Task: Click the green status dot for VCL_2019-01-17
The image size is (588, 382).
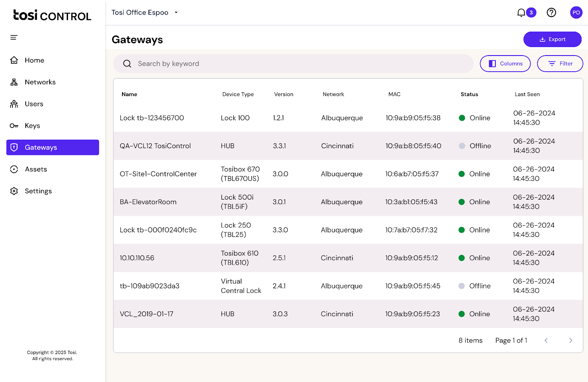Action: (x=462, y=314)
